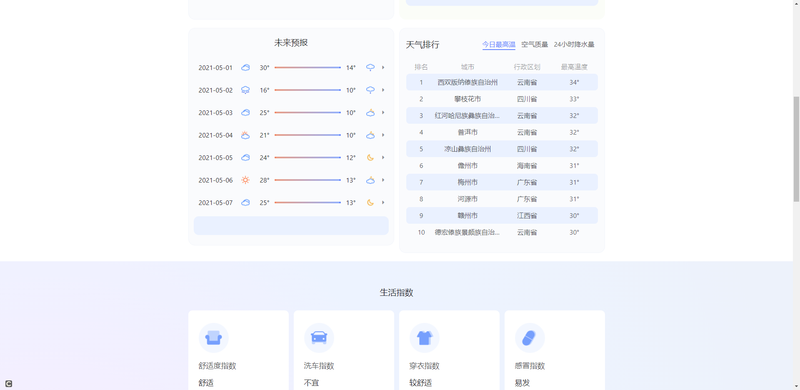Click the rain night icon for 2021-05-01
The height and width of the screenshot is (390, 800).
[370, 67]
